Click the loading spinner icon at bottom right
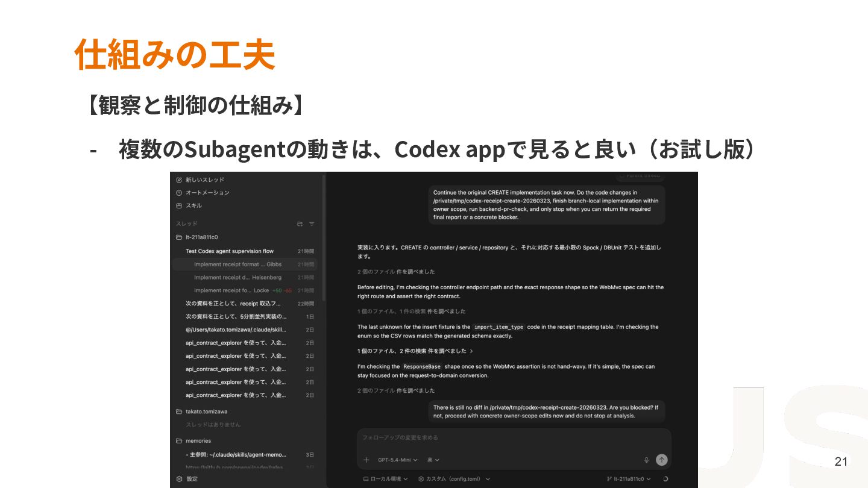The height and width of the screenshot is (488, 868). [x=665, y=479]
